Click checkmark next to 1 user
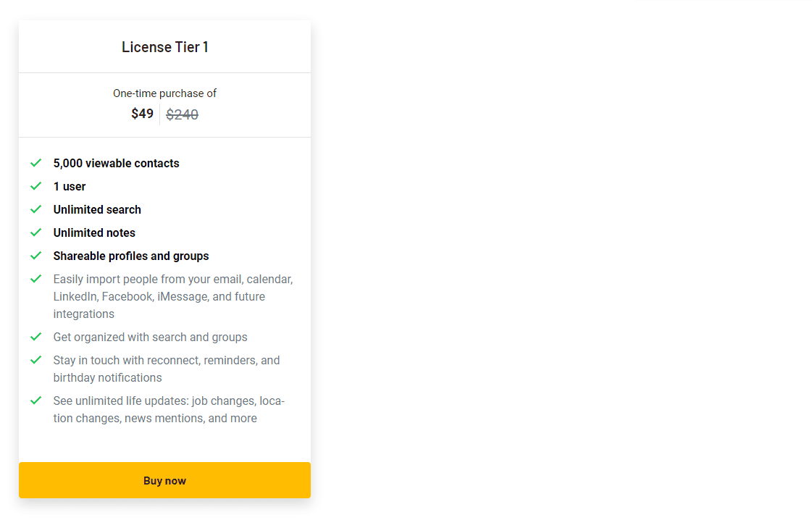The image size is (812, 520). (36, 186)
